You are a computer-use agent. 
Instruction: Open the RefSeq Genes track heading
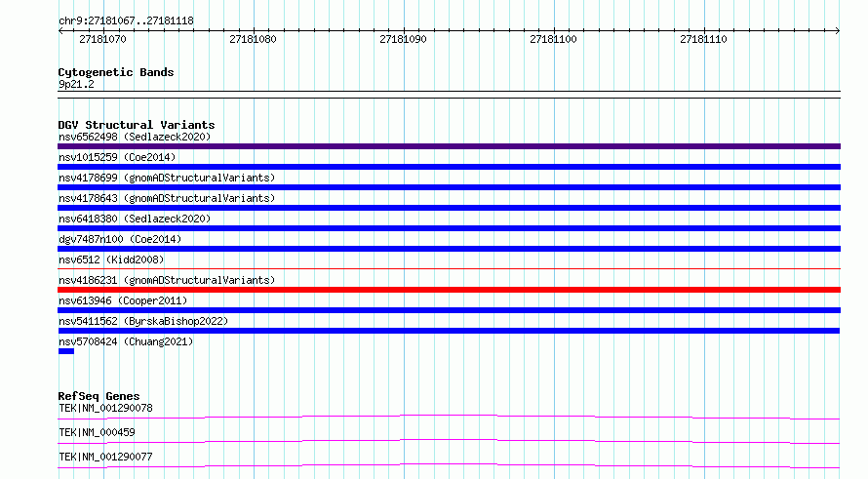(99, 396)
